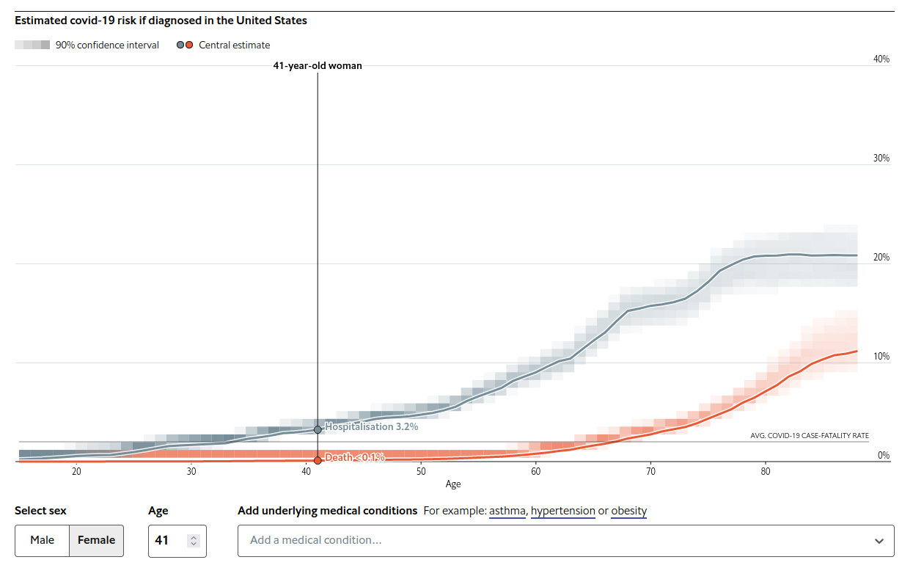Expand the medical condition dropdown chevron
Viewport: 924px width, 568px height.
point(879,541)
